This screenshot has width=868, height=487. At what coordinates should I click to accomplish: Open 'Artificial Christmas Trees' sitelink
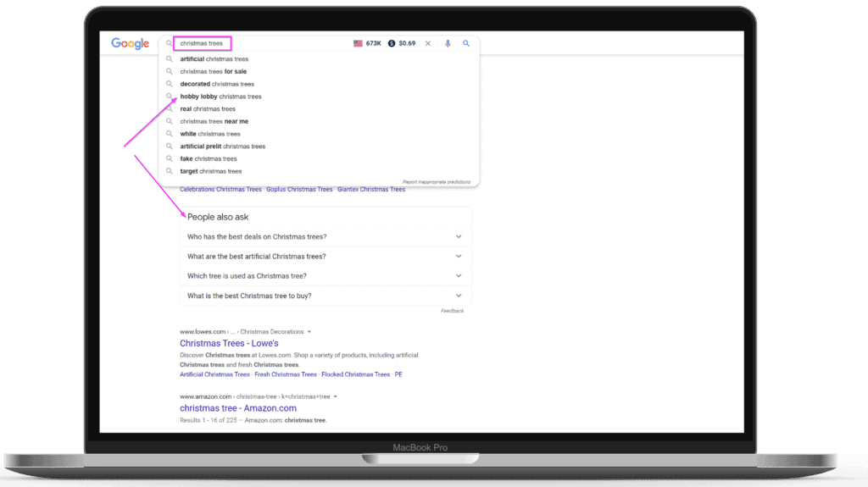(x=214, y=374)
